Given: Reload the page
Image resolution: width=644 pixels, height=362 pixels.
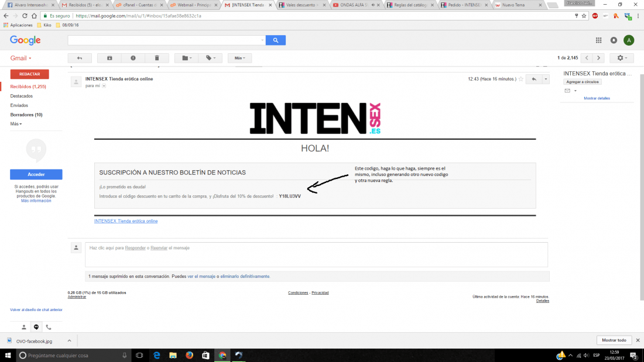Looking at the screenshot, I should pyautogui.click(x=25, y=16).
